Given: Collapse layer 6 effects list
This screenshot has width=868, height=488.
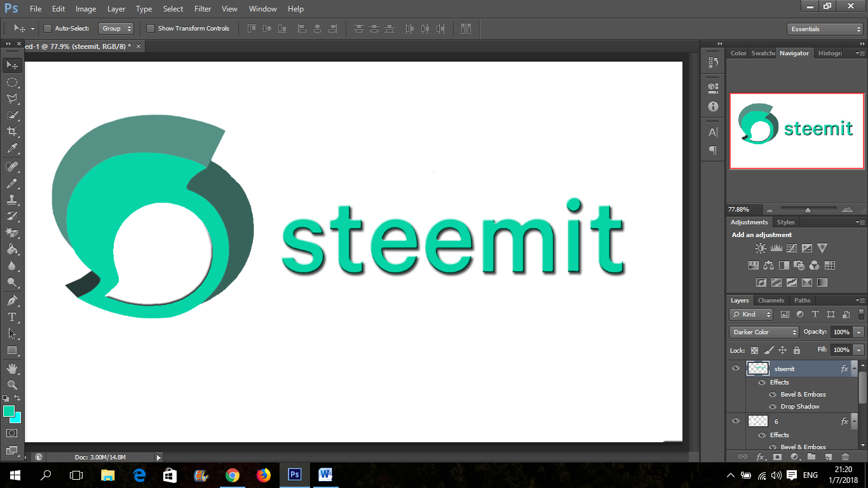Looking at the screenshot, I should coord(855,421).
